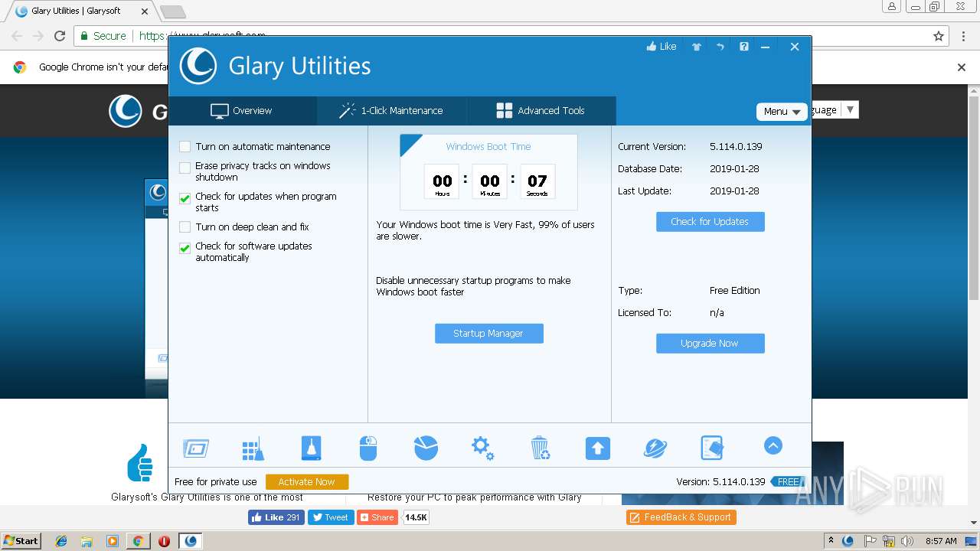The width and height of the screenshot is (980, 551).
Task: Open the Context Menu Manager mouse icon
Action: (368, 448)
